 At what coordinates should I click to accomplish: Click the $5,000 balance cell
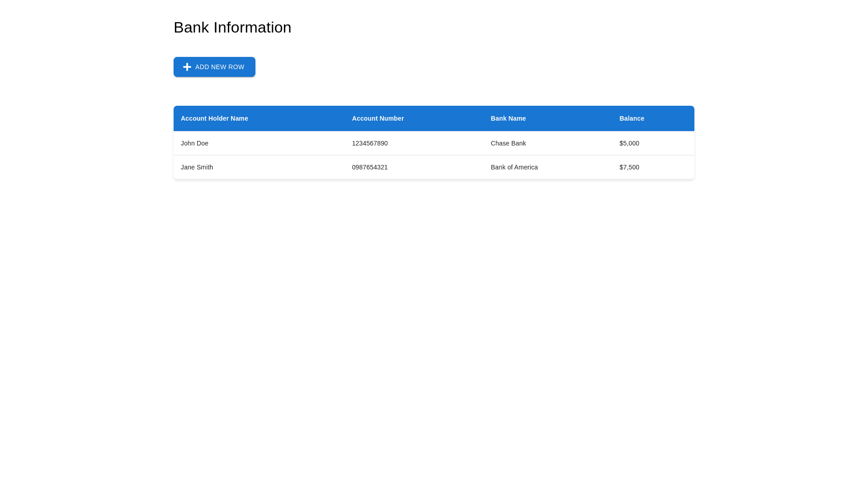(x=629, y=143)
